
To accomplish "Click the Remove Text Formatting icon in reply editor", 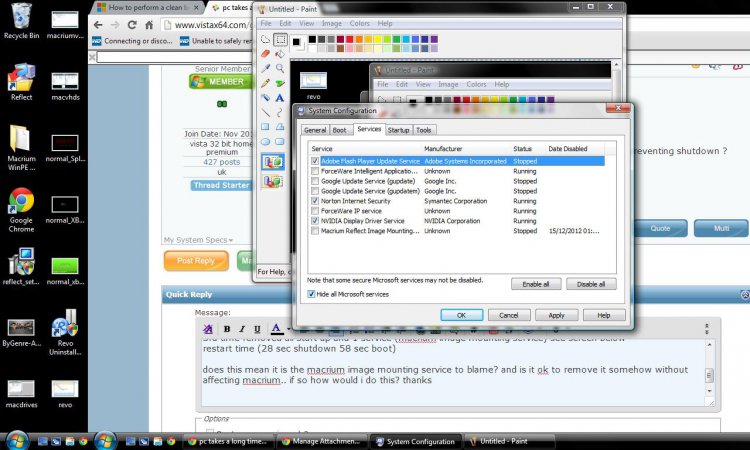I will (208, 329).
